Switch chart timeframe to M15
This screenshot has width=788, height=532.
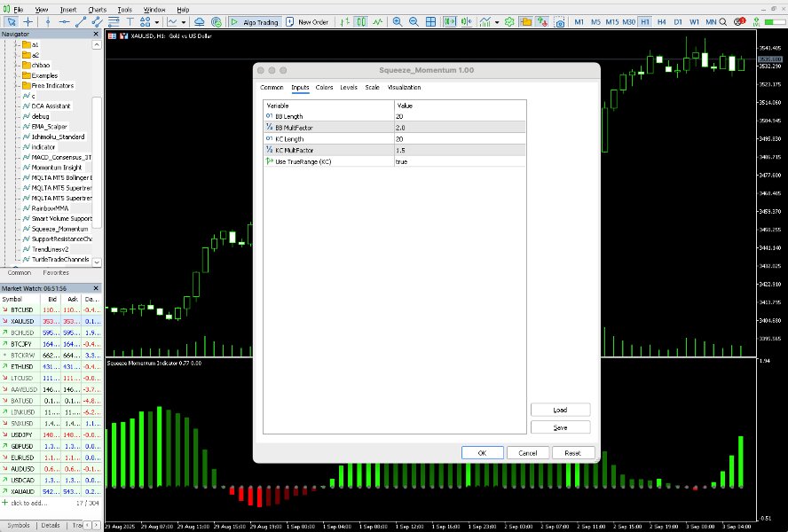coord(612,22)
